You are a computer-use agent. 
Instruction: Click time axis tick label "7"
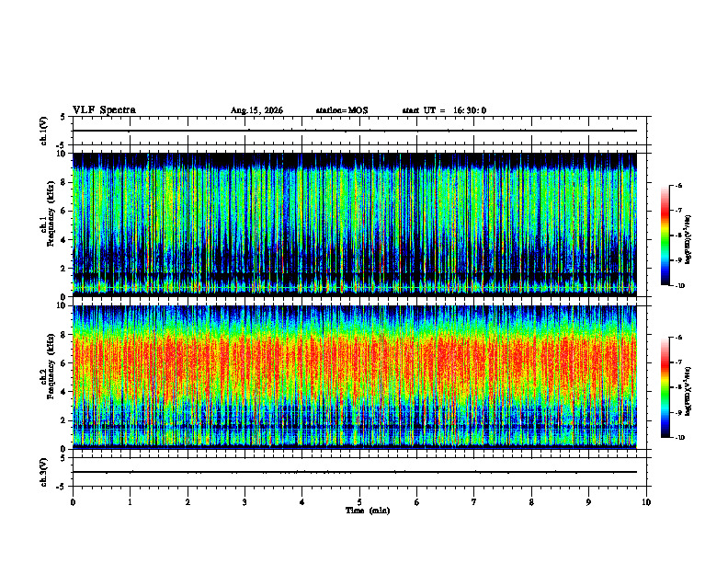pyautogui.click(x=474, y=502)
